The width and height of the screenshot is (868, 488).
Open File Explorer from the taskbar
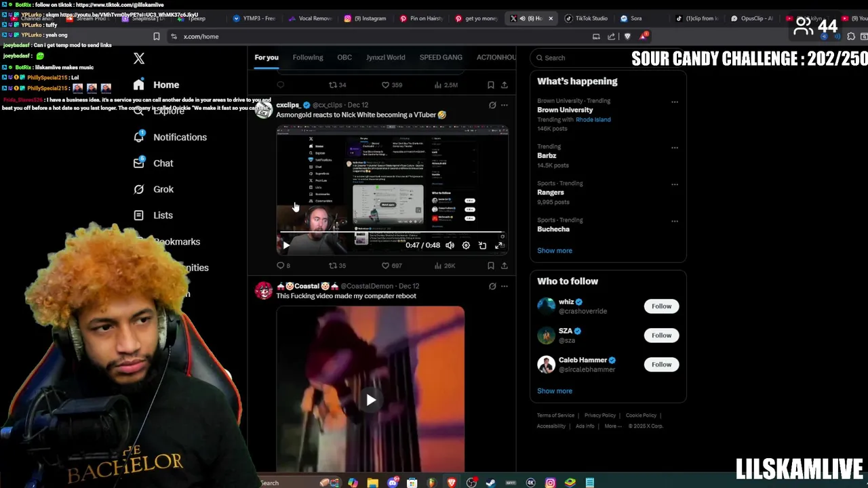(372, 483)
